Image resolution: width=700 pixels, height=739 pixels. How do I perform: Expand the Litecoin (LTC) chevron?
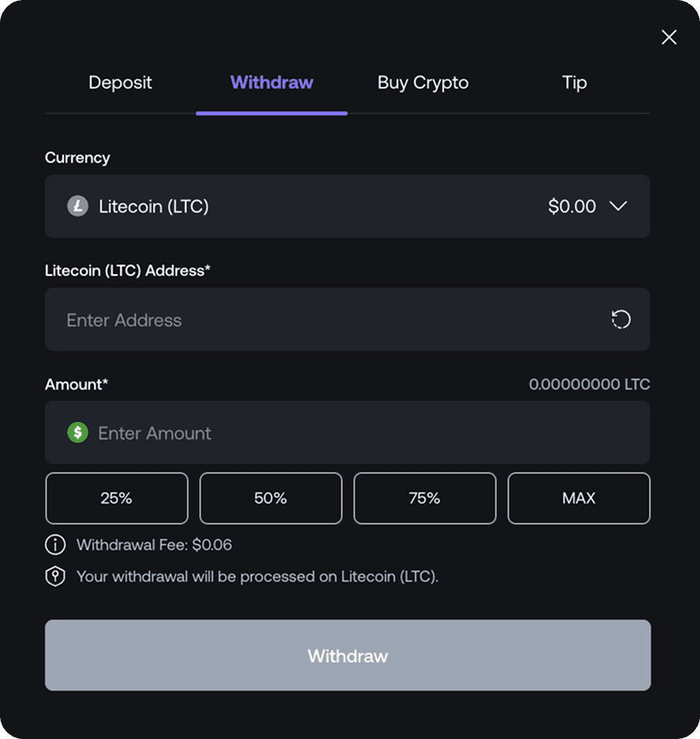click(x=619, y=206)
